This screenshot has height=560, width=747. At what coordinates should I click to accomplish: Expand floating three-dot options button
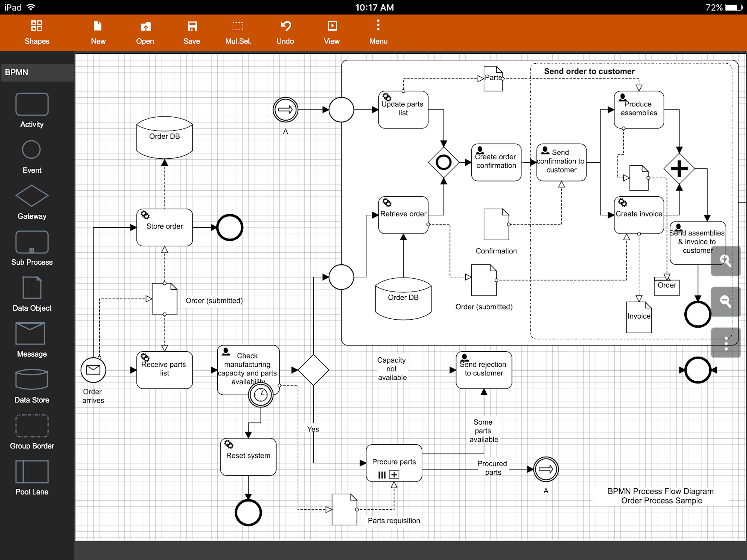[x=725, y=343]
